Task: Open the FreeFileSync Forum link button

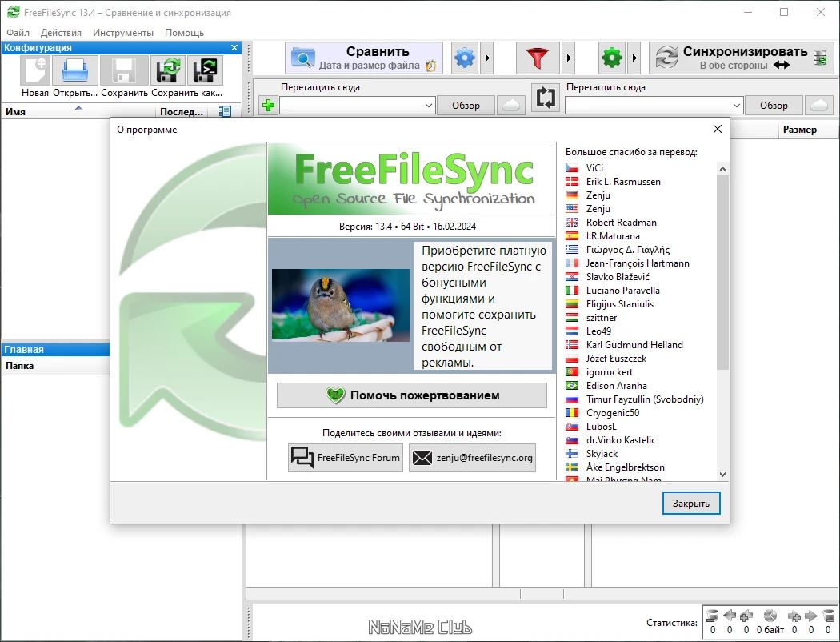Action: 346,458
